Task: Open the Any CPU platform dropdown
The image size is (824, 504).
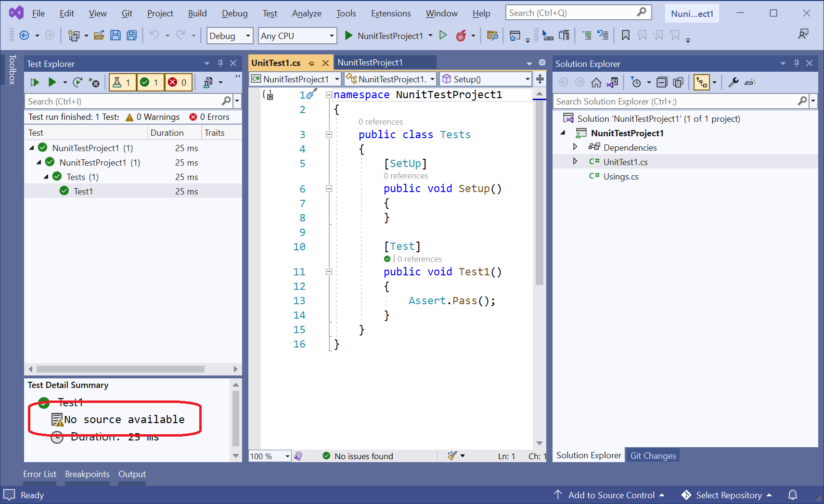Action: click(x=297, y=35)
